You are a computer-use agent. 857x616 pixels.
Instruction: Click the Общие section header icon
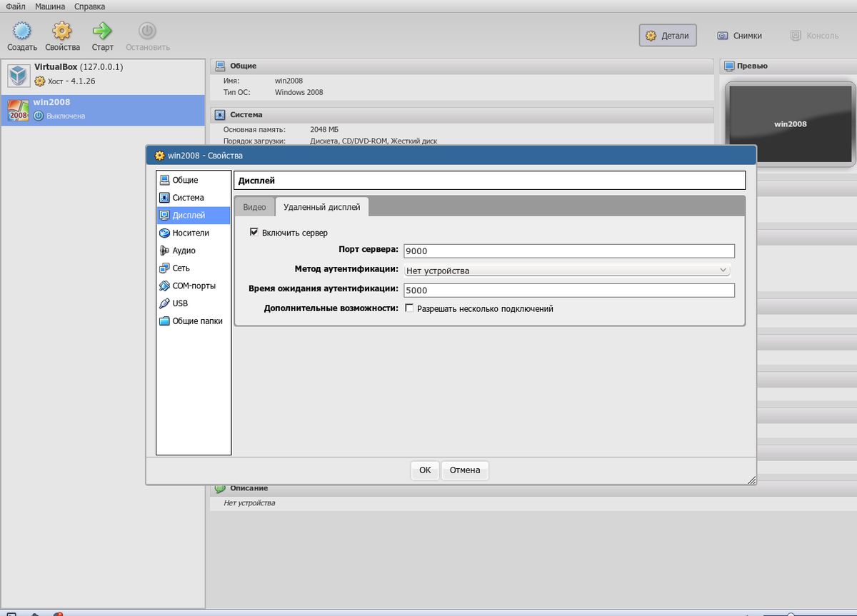tap(220, 66)
